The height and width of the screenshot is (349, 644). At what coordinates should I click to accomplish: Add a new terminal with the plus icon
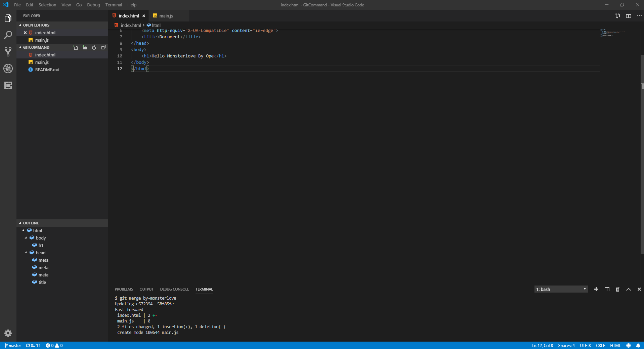point(596,289)
